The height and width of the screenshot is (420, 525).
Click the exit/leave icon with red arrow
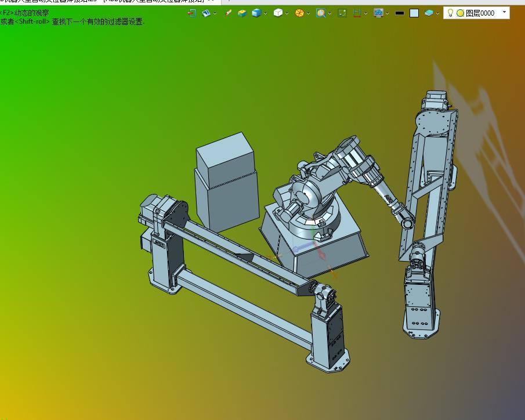click(191, 13)
